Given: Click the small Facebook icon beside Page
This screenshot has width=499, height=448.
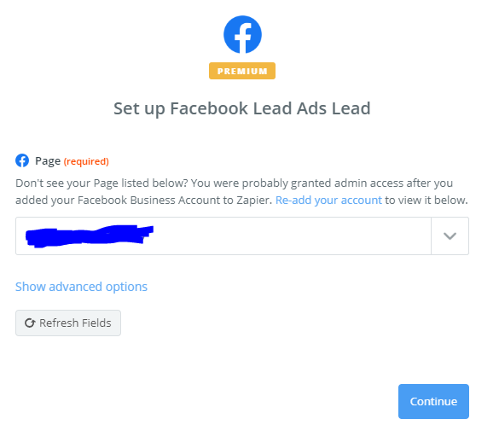Looking at the screenshot, I should [22, 160].
